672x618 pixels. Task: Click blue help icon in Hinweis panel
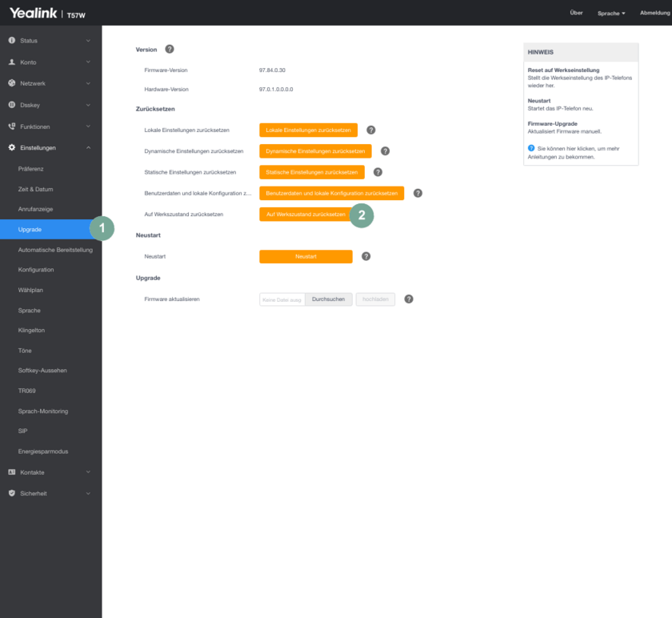pos(531,148)
